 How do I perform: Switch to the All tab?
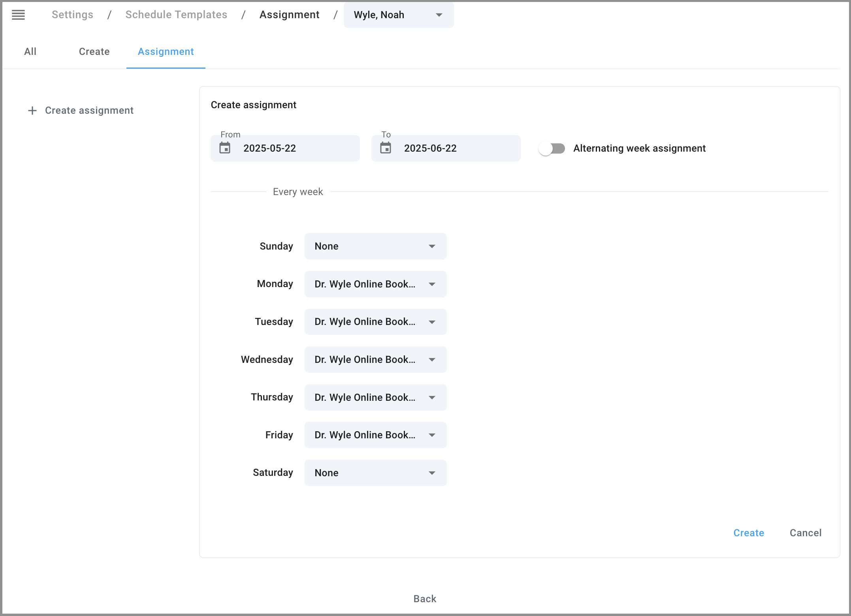(30, 52)
